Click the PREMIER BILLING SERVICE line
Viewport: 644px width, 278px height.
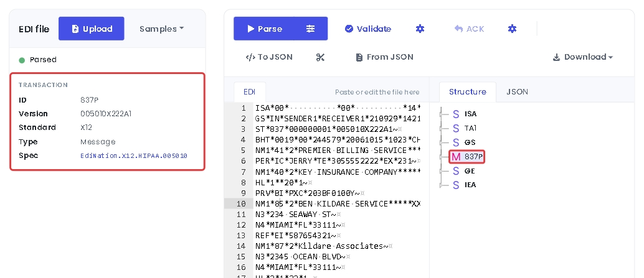pyautogui.click(x=338, y=151)
